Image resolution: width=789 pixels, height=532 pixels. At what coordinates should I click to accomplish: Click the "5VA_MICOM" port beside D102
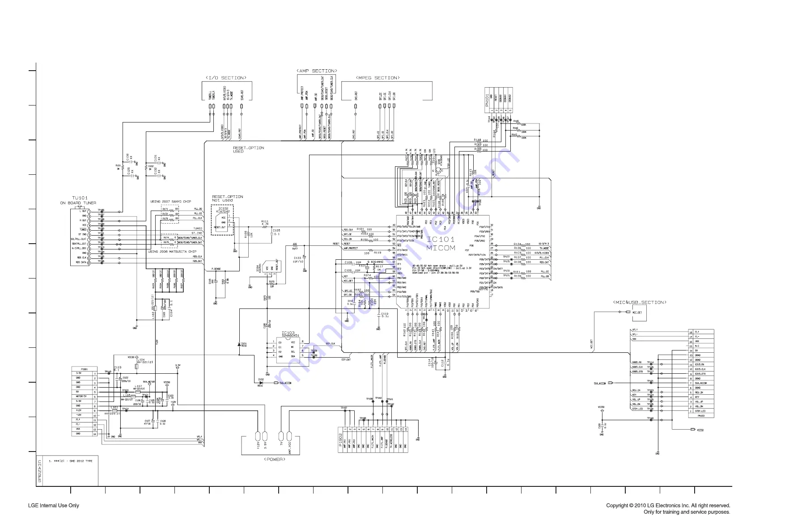click(283, 383)
